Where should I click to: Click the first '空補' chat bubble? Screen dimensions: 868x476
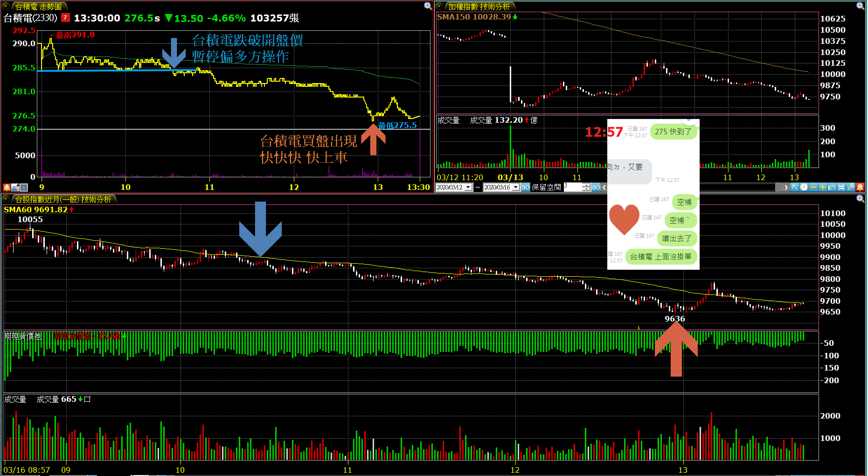tap(684, 202)
